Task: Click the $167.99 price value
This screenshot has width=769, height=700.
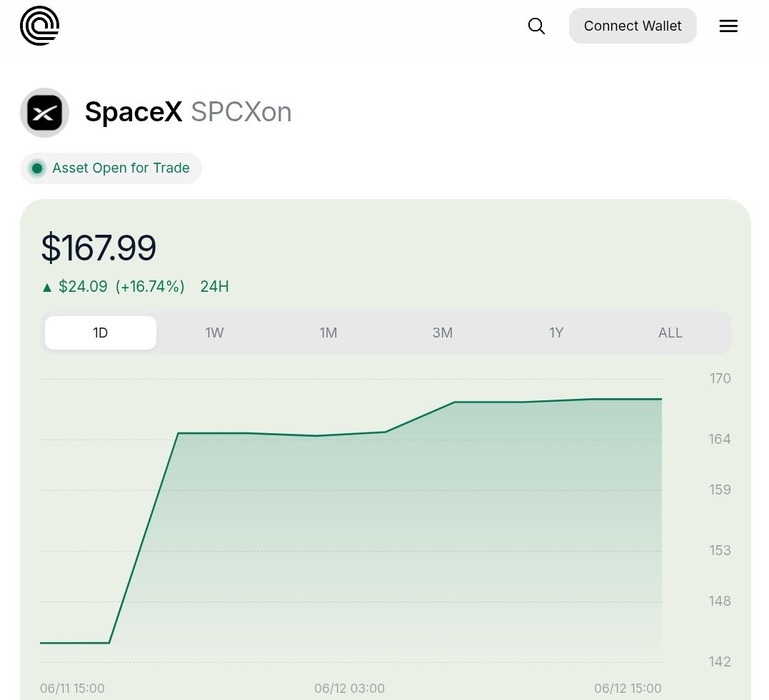Action: [99, 248]
